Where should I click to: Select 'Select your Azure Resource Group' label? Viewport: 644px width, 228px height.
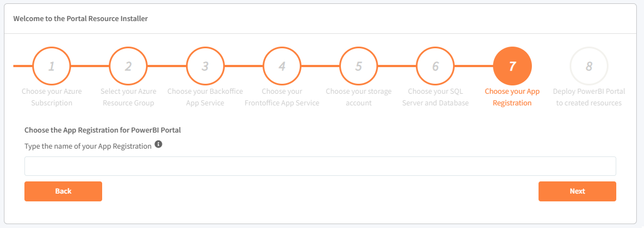tap(128, 97)
